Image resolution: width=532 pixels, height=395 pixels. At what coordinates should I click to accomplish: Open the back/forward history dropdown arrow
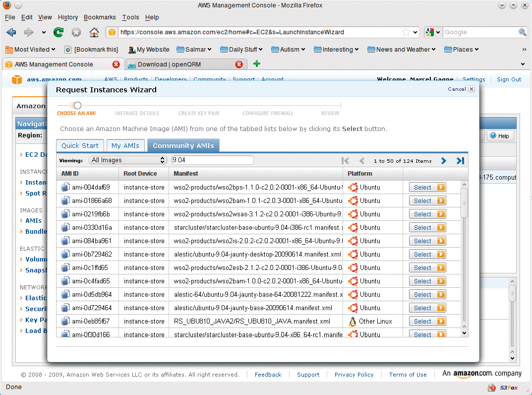(44, 33)
